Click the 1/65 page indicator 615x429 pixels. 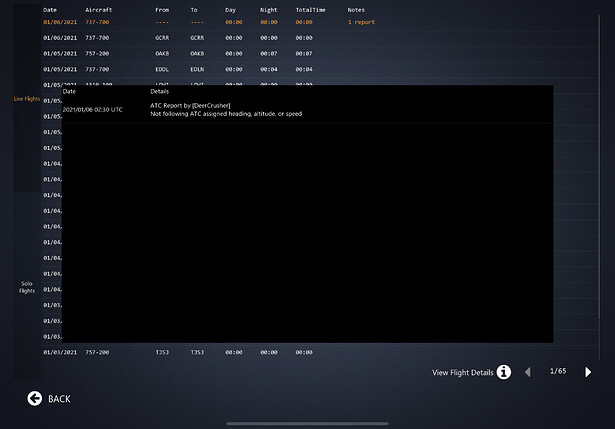558,371
